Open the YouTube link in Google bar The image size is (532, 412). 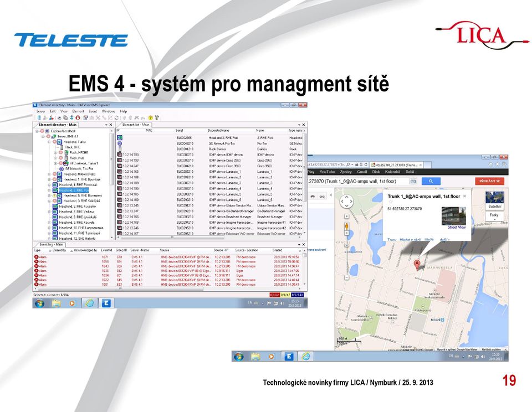pos(327,172)
